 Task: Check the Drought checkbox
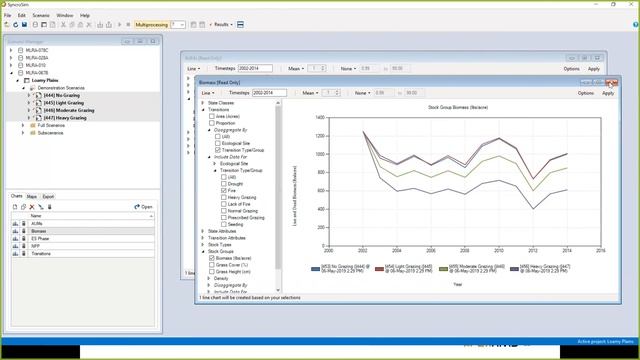point(224,184)
